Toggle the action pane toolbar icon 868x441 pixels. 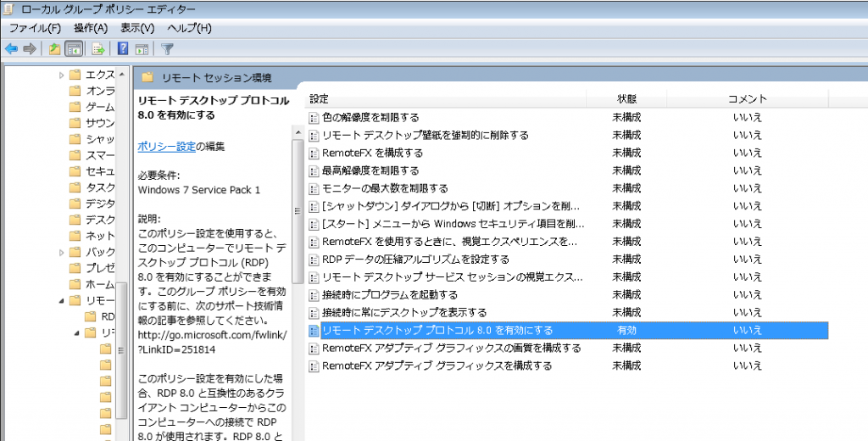click(x=142, y=48)
